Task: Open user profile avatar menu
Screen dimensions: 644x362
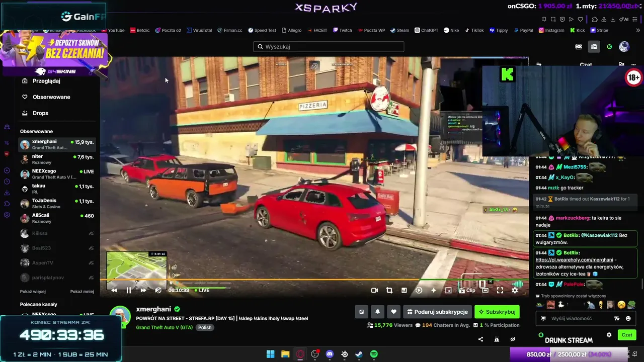Action: pos(624,47)
